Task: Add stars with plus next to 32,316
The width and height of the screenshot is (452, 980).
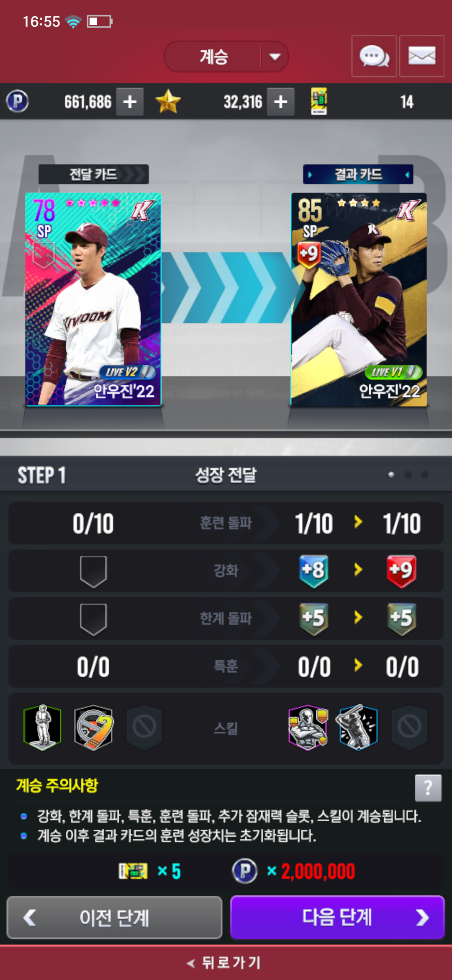Action: 280,102
